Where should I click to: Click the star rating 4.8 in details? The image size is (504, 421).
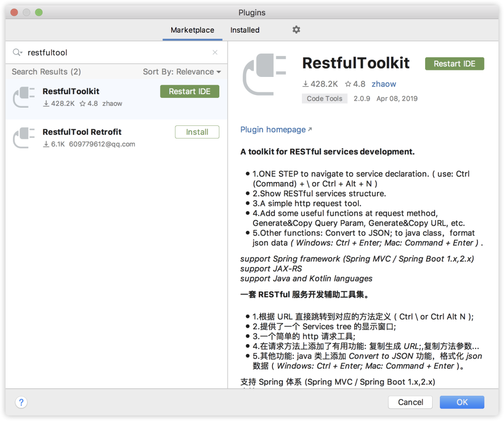click(355, 84)
